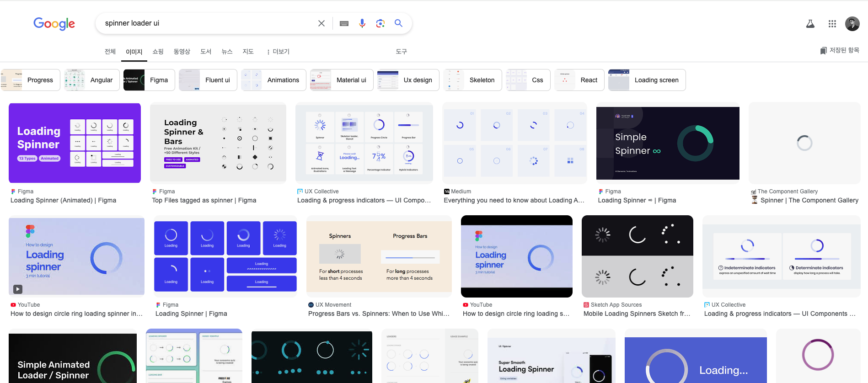Open 'Loading Spinner ∞ | Figma' link
This screenshot has height=383, width=868.
[637, 200]
